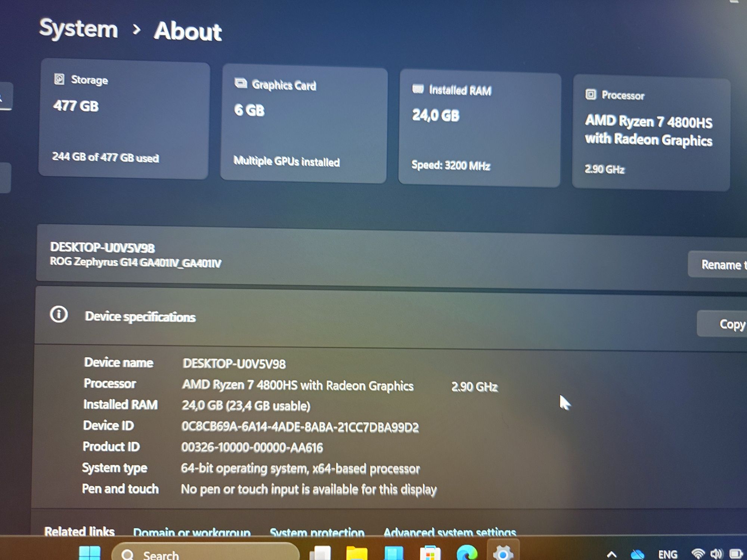
Task: Switch the ENG input language indicator
Action: [667, 554]
